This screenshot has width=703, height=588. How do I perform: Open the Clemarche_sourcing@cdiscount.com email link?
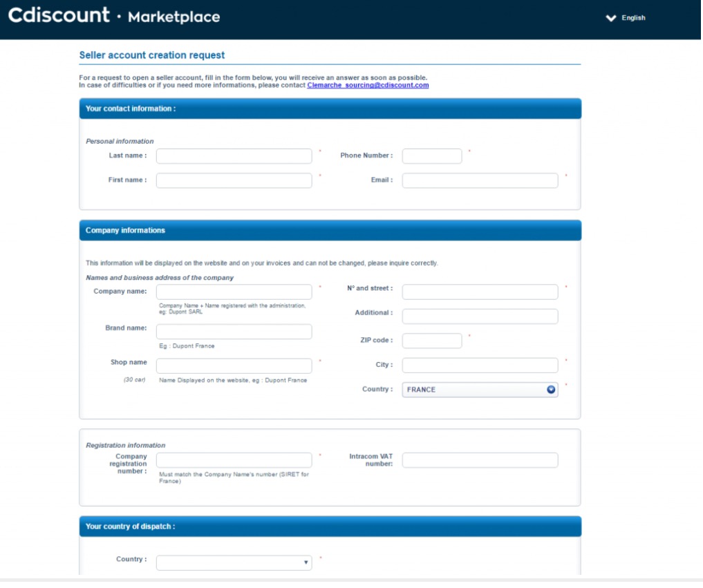[x=368, y=85]
